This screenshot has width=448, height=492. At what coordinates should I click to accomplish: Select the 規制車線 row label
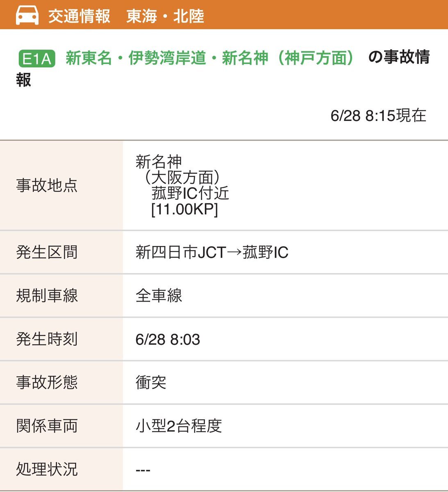47,296
